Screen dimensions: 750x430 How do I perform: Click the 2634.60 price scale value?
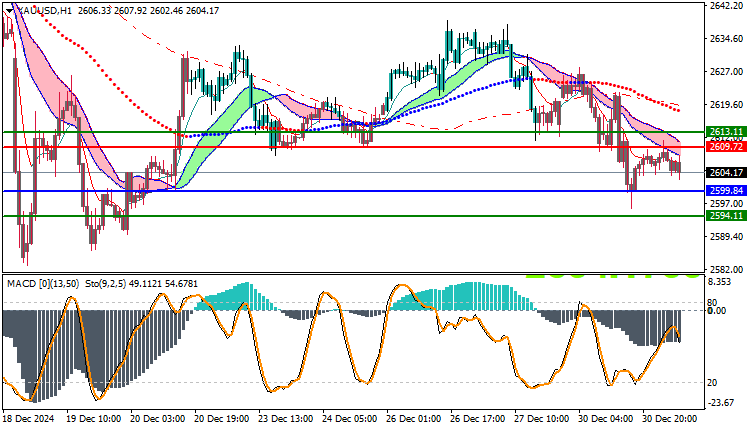pos(727,39)
